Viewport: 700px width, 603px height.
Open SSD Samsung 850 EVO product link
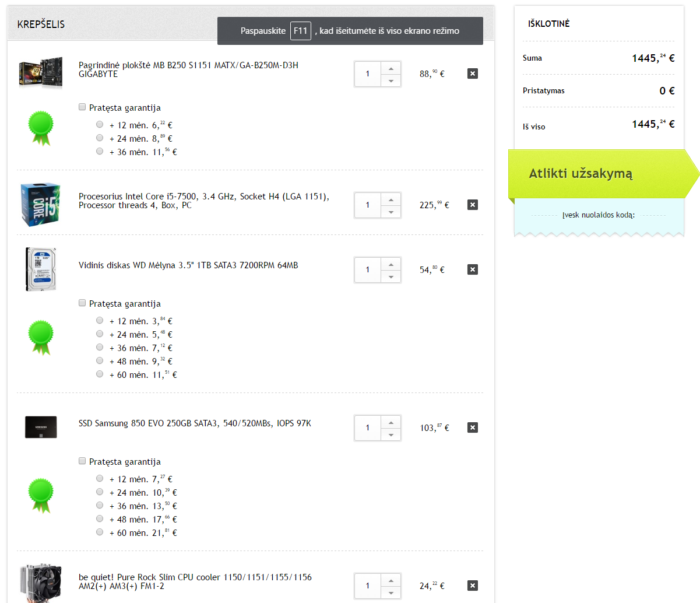click(x=195, y=423)
